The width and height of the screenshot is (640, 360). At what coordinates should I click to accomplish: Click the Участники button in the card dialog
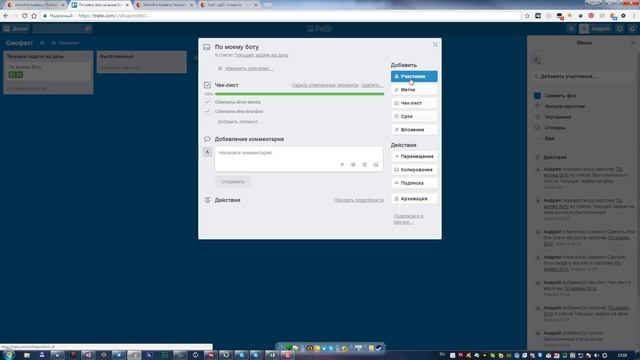click(x=414, y=76)
